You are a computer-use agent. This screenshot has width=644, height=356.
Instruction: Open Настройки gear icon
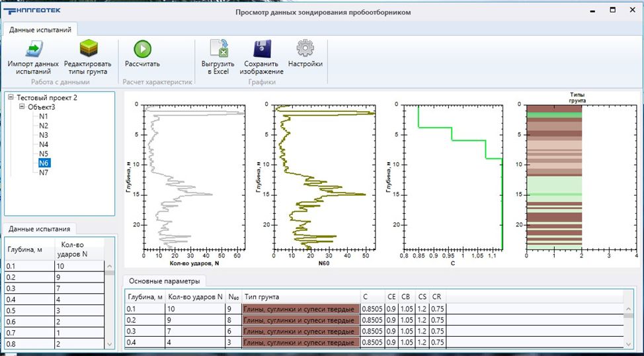pos(305,49)
